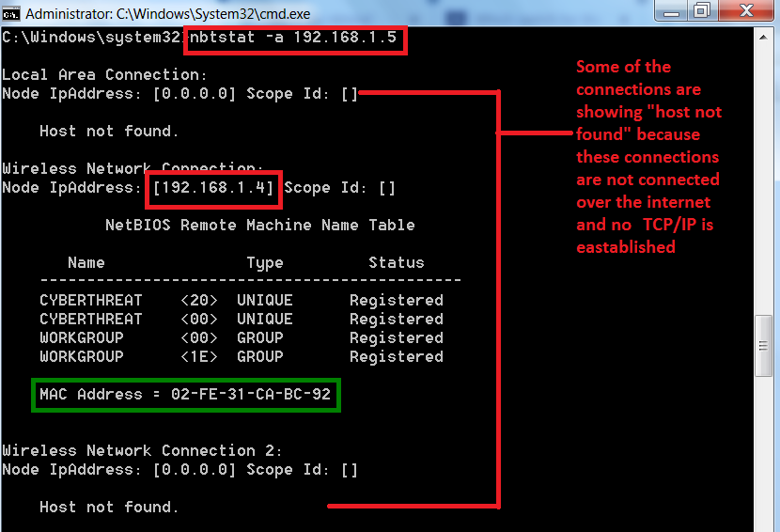
Task: Click the WORKGROUP <1E> GROUP row
Action: (x=241, y=357)
